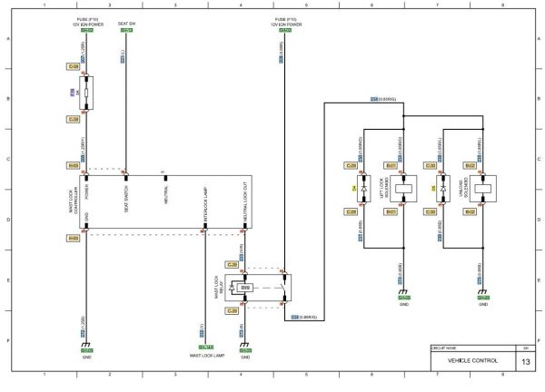Select the NEUTRAL LOCK OUT pin terminal
The image size is (545, 392).
[x=245, y=226]
